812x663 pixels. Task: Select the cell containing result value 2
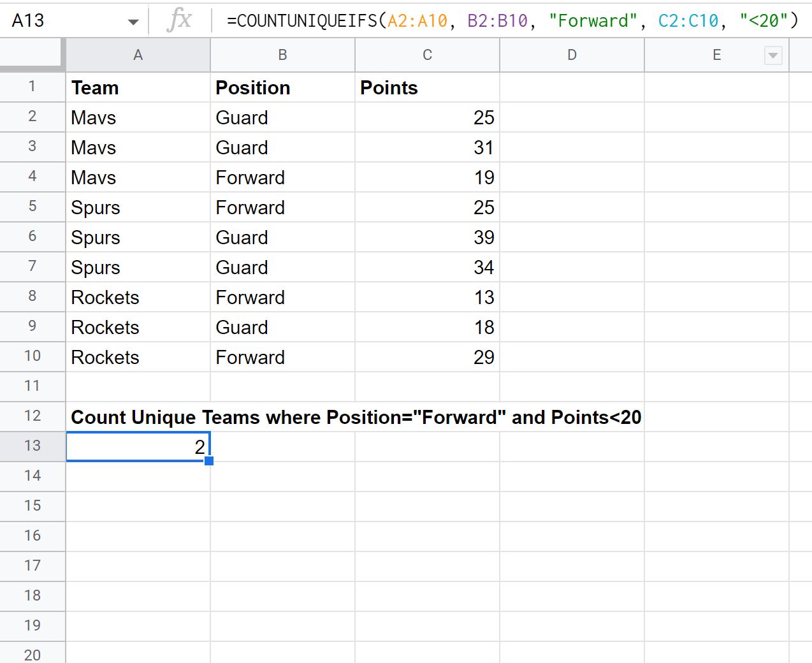138,446
